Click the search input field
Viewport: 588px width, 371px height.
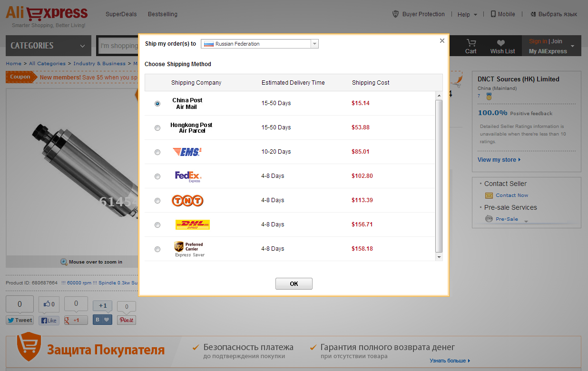[118, 46]
